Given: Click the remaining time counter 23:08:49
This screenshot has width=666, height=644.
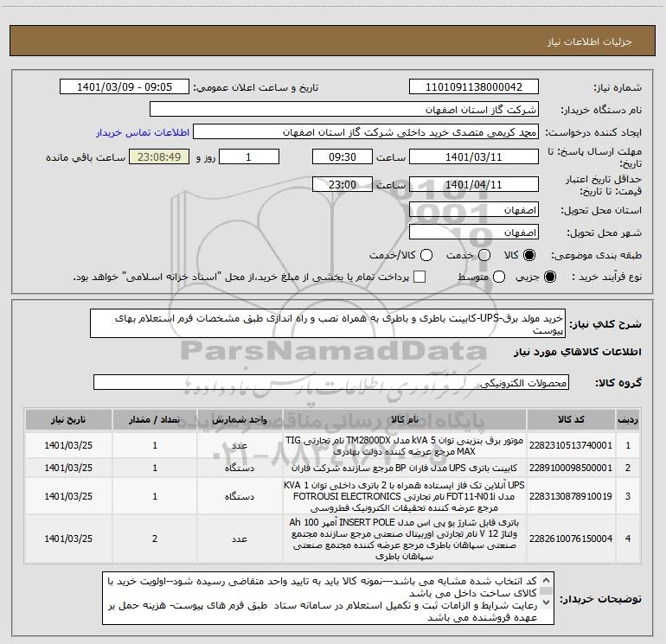Looking at the screenshot, I should coord(159,157).
